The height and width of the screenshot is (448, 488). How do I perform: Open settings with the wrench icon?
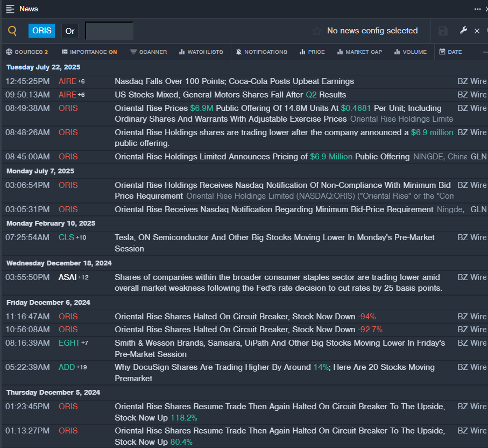463,30
